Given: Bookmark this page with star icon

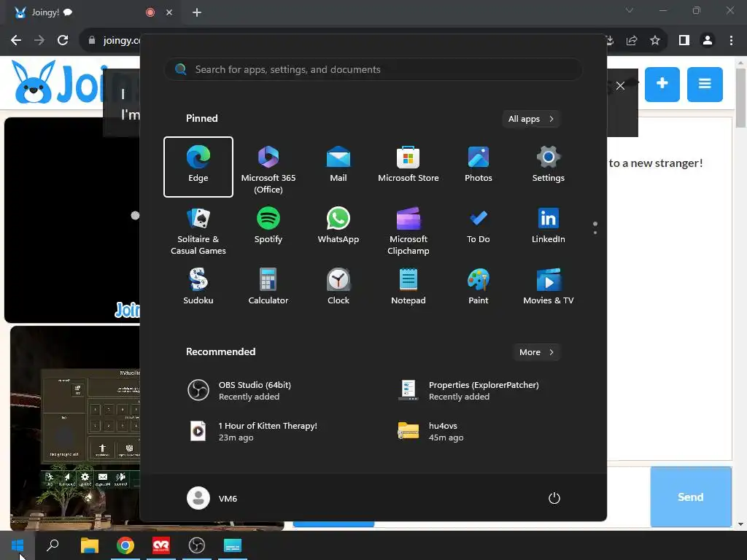Looking at the screenshot, I should (655, 41).
